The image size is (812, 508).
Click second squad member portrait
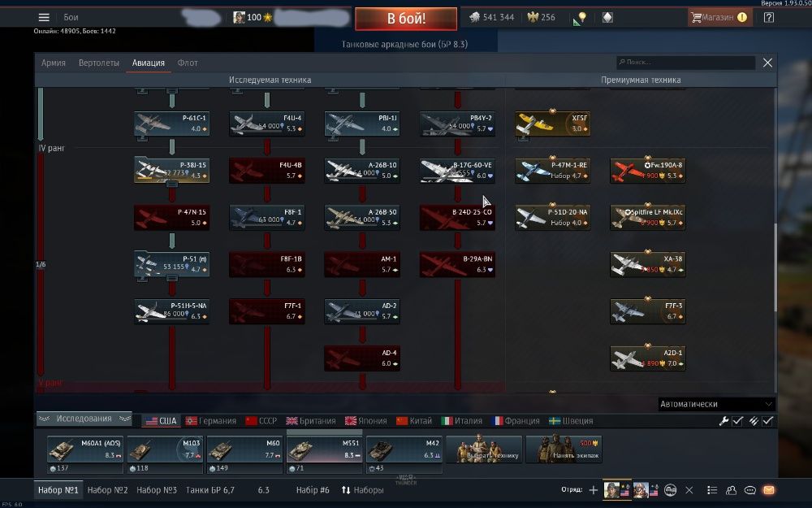point(641,490)
